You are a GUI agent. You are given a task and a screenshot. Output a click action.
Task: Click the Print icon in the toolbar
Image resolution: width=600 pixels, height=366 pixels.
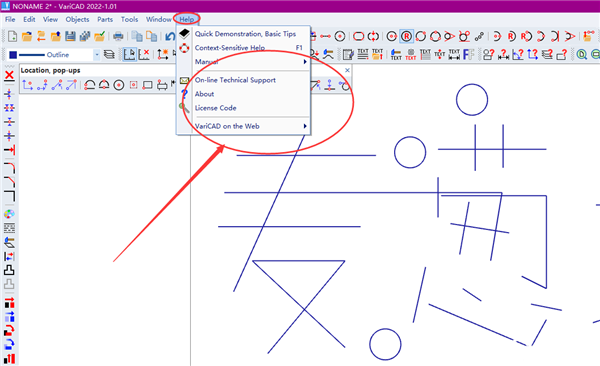[x=118, y=36]
